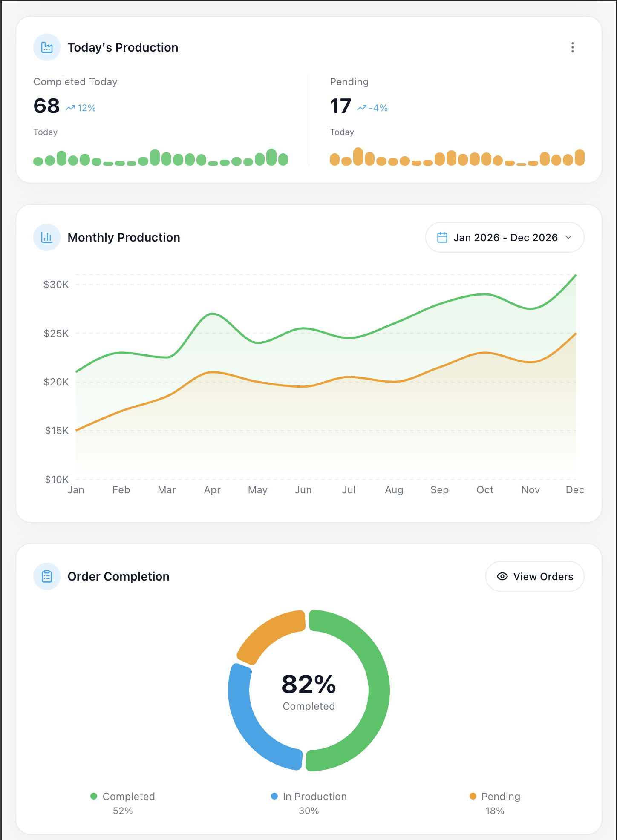Click the factory icon beside Today's Production
The height and width of the screenshot is (840, 617).
click(47, 47)
